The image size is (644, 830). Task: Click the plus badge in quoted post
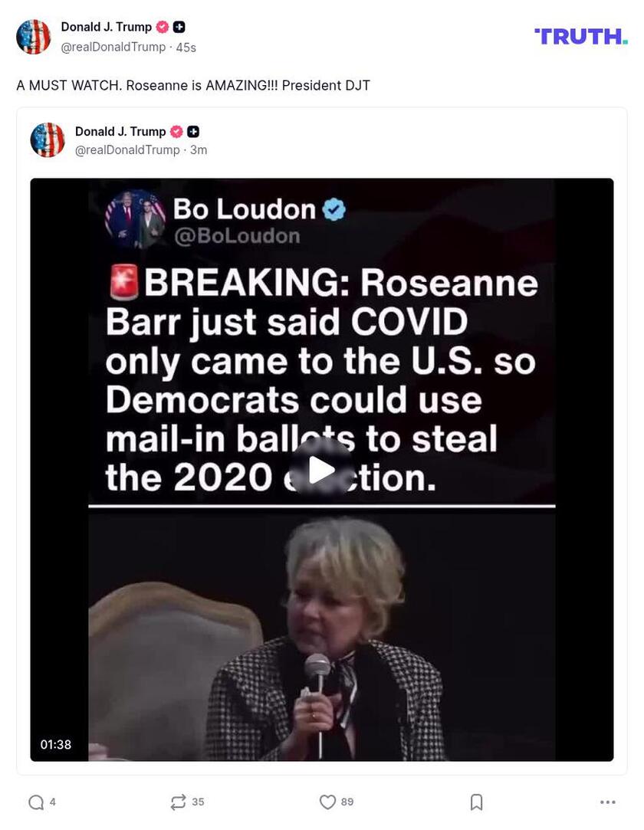tap(193, 131)
